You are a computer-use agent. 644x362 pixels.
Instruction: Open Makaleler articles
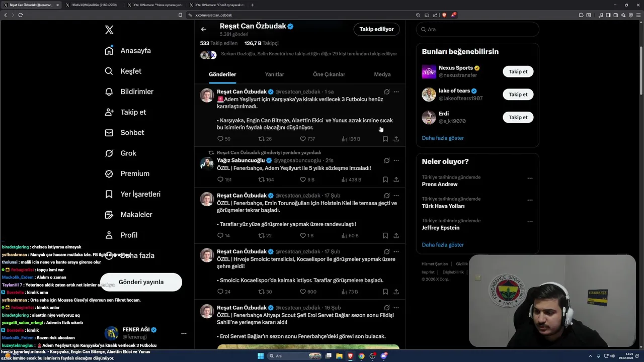pyautogui.click(x=128, y=215)
